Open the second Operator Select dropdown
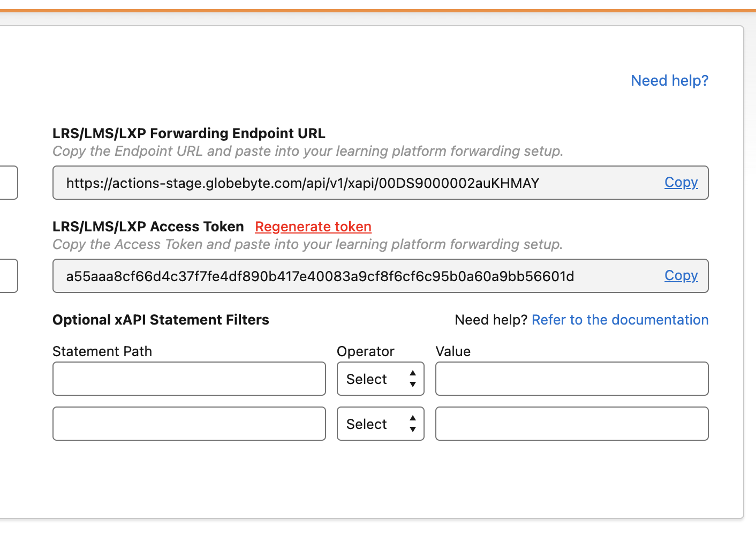 pos(380,424)
